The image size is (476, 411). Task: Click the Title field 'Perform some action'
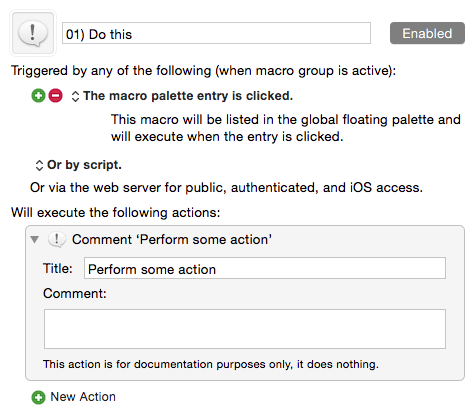265,268
